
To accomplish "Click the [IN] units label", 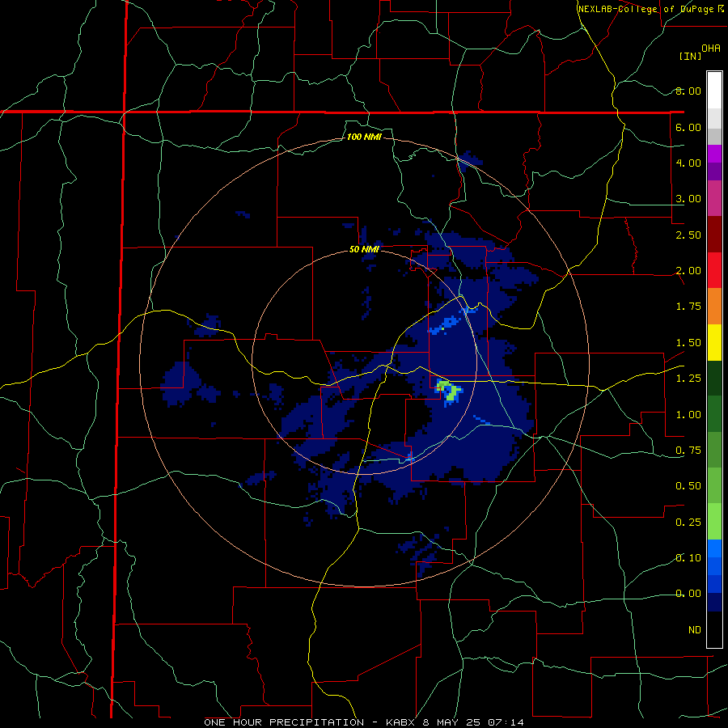I will [x=690, y=56].
